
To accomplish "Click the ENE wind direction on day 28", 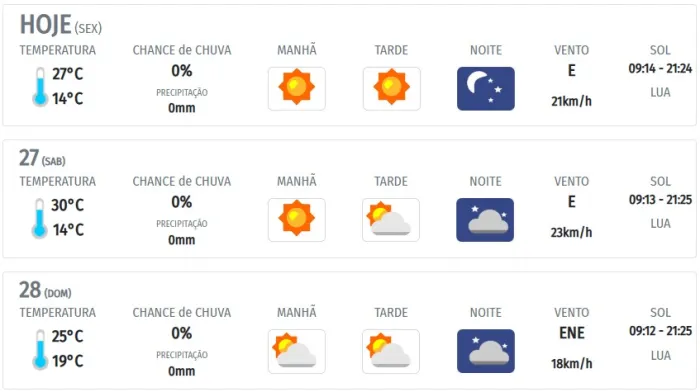I will pos(572,333).
